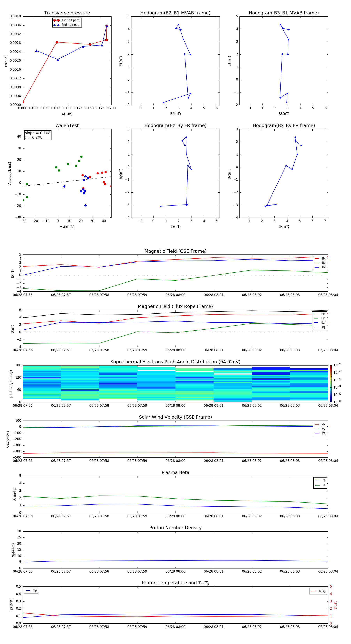
Task: Click the '10^-31' colorbar tick label
Action: tap(337, 402)
